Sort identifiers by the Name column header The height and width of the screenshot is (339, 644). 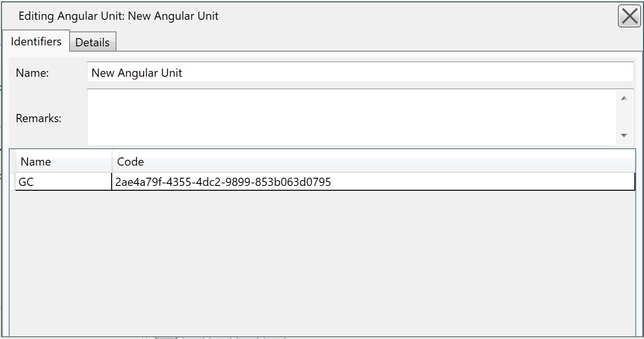64,161
